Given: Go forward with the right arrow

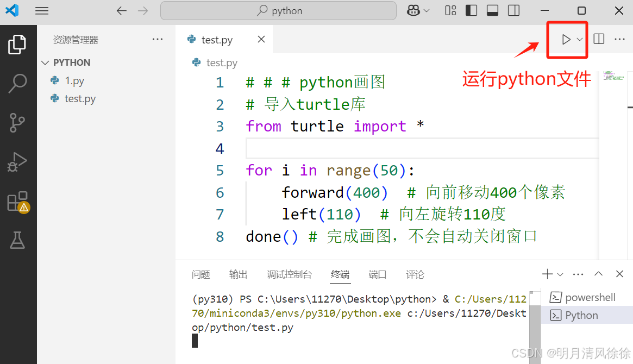Looking at the screenshot, I should point(143,10).
